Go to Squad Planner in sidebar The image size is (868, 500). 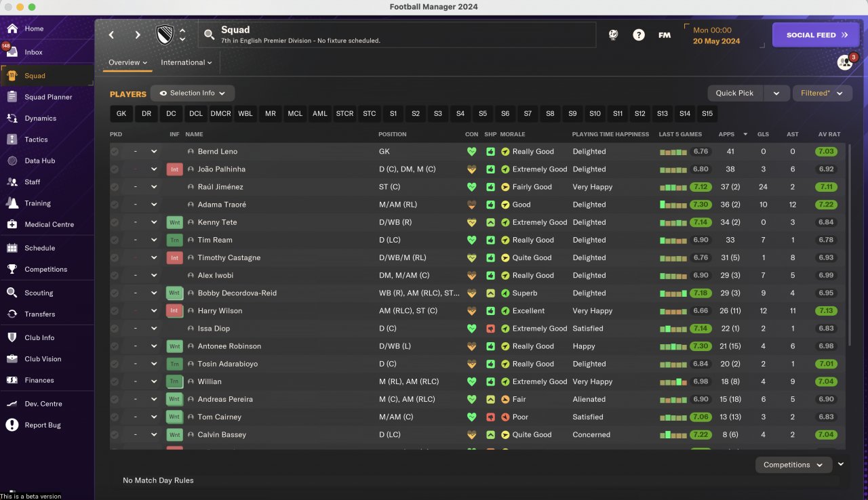pos(48,97)
